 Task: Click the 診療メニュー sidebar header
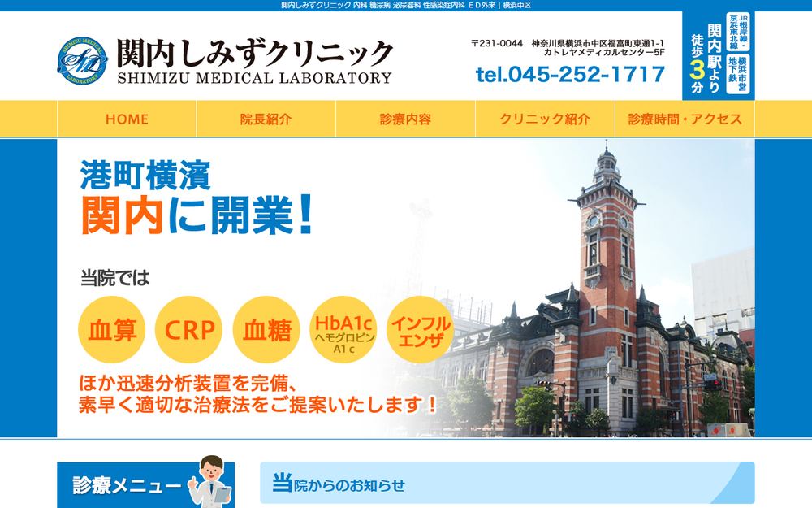[x=145, y=485]
